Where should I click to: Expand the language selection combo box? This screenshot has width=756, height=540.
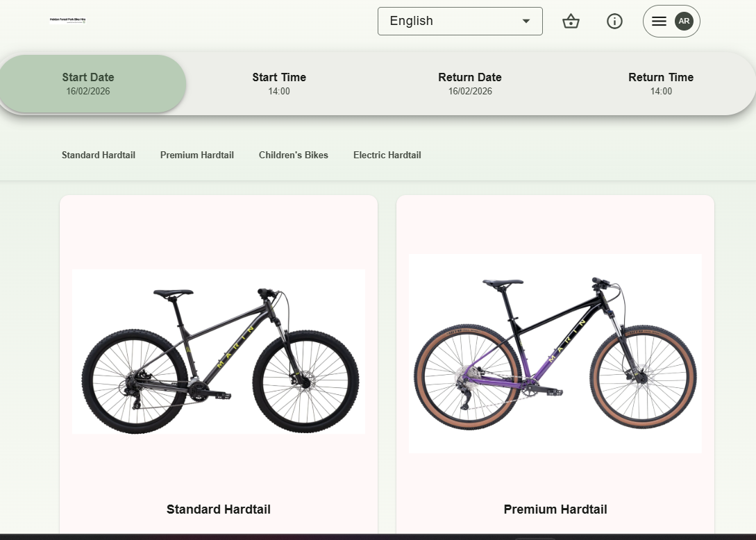coord(460,21)
